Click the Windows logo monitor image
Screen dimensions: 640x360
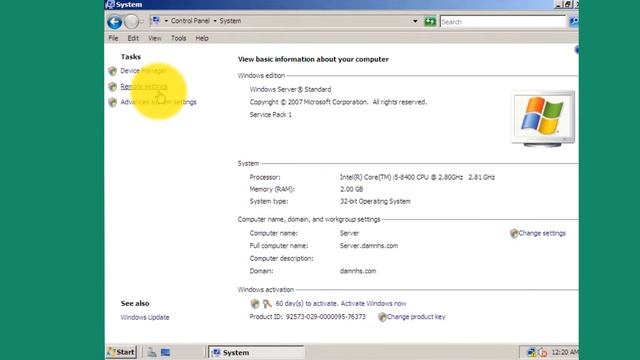coord(543,119)
